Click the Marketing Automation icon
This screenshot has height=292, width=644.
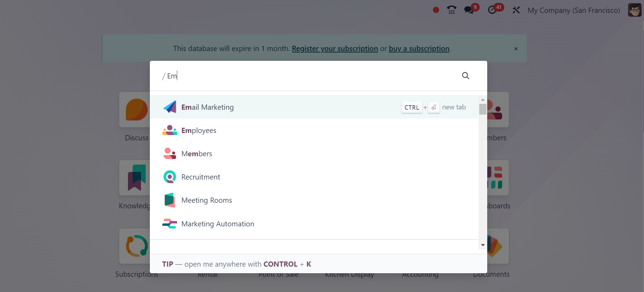pos(170,224)
